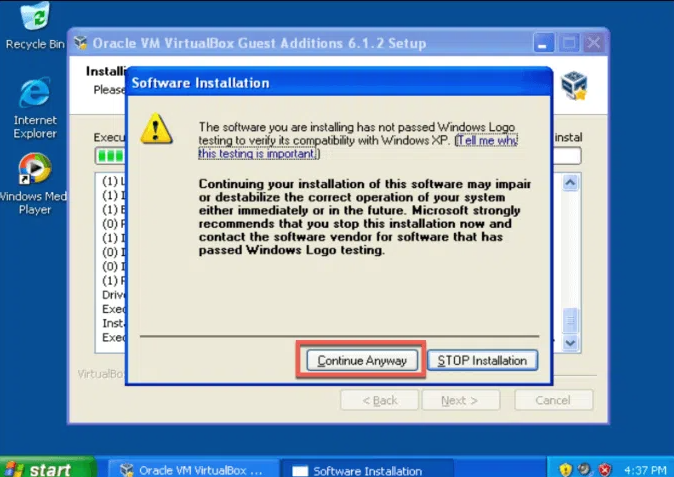Click the scrollbar thumb of the setup log list

coord(570,320)
